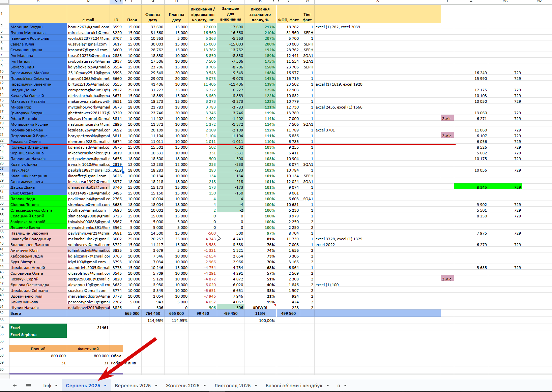The image size is (552, 392).
Task: Click the note 'excel (1) 782, excel 2039'
Action: coord(338,27)
